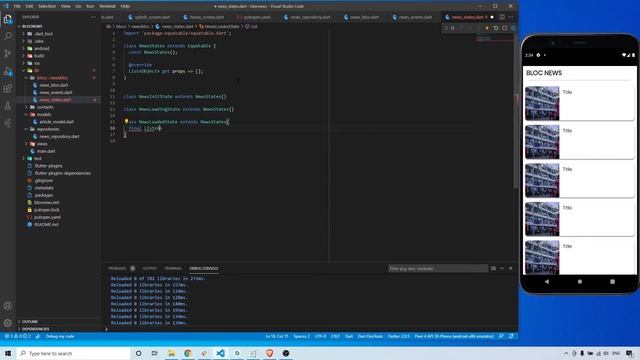Screen dimensions: 640x360
Task: Open main.dart in the explorer
Action: point(46,151)
